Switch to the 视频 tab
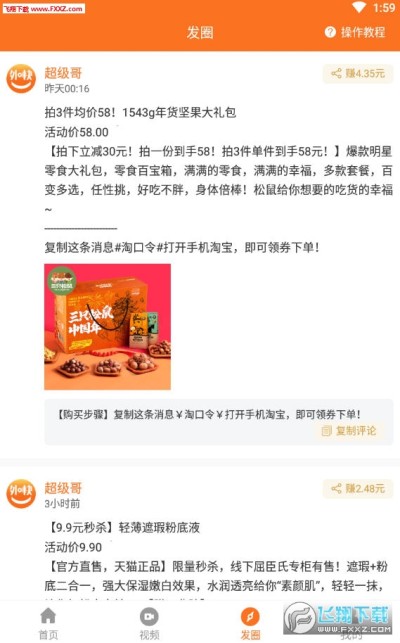The image size is (400, 643). pos(149,623)
